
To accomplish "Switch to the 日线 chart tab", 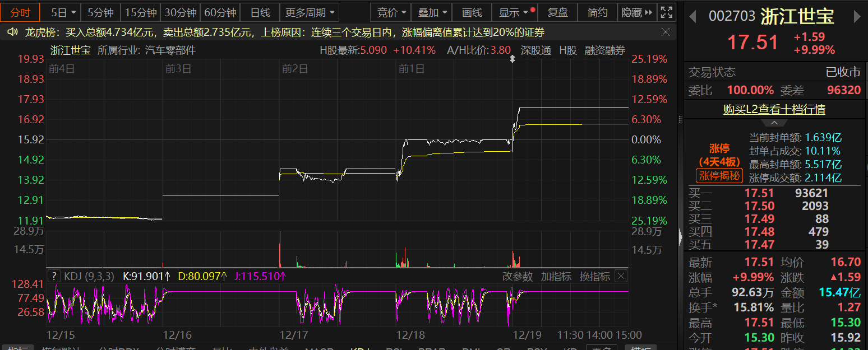I will click(x=260, y=12).
